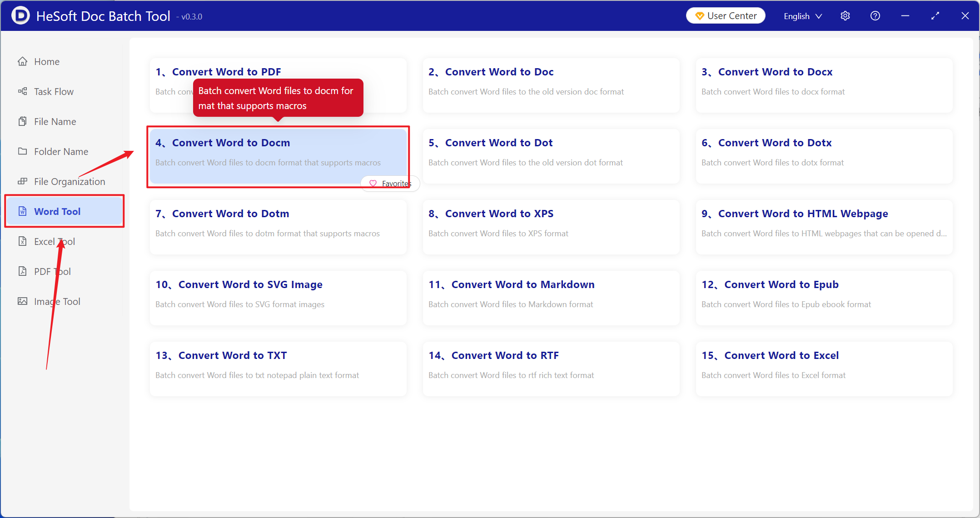Click 'Batch convert Word files to Epub ebook format'
Viewport: 980px width, 518px height.
click(786, 304)
